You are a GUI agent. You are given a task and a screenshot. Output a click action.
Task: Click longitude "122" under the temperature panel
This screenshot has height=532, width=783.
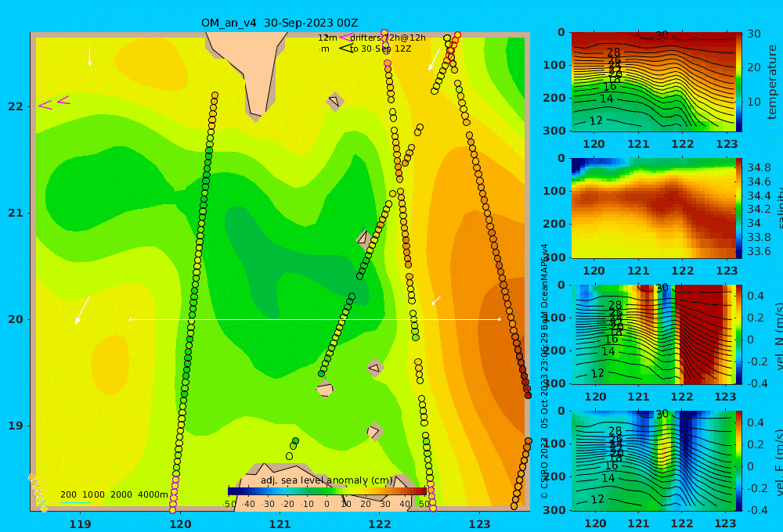coord(683,144)
